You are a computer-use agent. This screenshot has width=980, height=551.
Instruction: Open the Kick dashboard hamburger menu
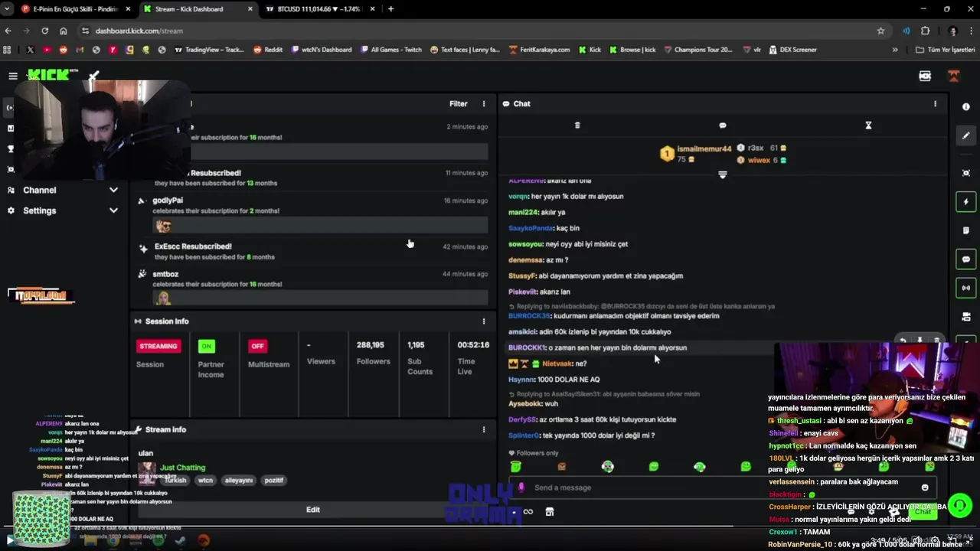pos(13,76)
